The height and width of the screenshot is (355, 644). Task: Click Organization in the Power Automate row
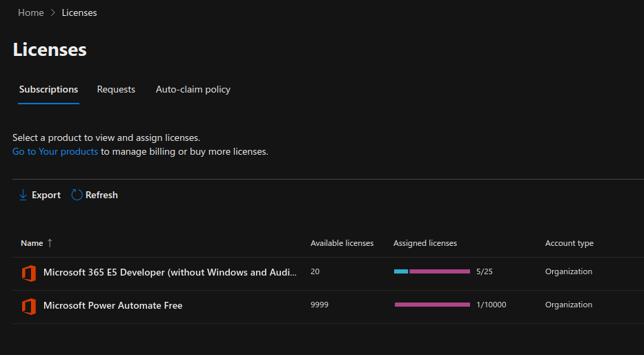569,305
